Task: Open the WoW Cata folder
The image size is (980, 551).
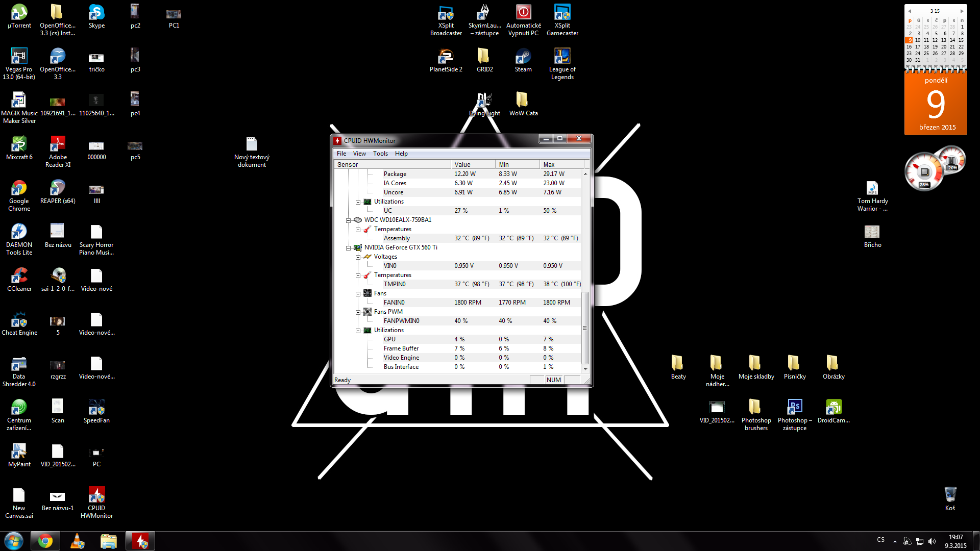Action: pos(523,104)
